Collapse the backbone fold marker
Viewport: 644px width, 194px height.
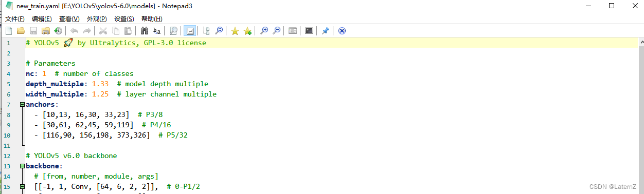point(22,166)
